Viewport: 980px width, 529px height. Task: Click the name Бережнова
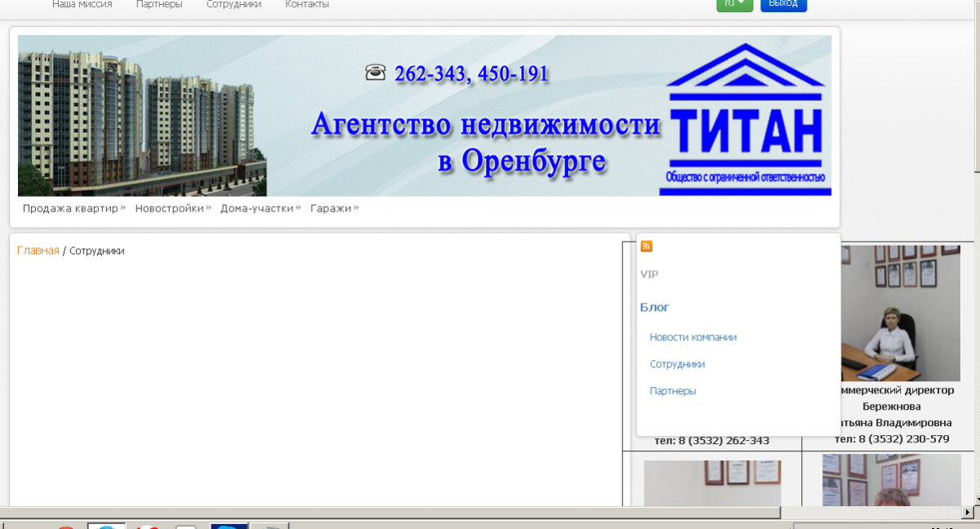click(x=892, y=407)
